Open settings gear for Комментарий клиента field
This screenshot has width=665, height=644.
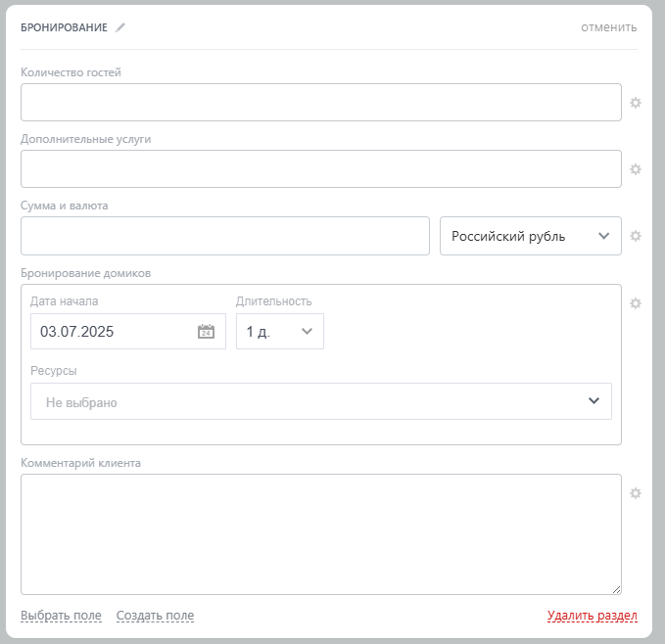[636, 493]
